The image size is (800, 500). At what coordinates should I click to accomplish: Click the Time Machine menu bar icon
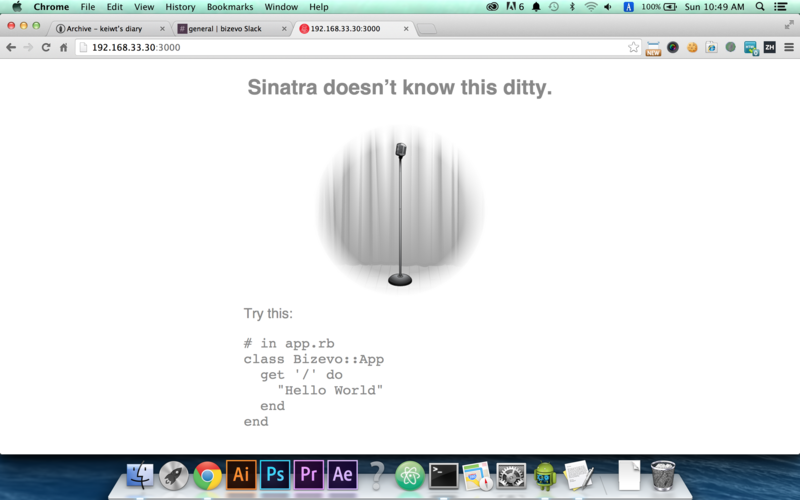point(554,7)
